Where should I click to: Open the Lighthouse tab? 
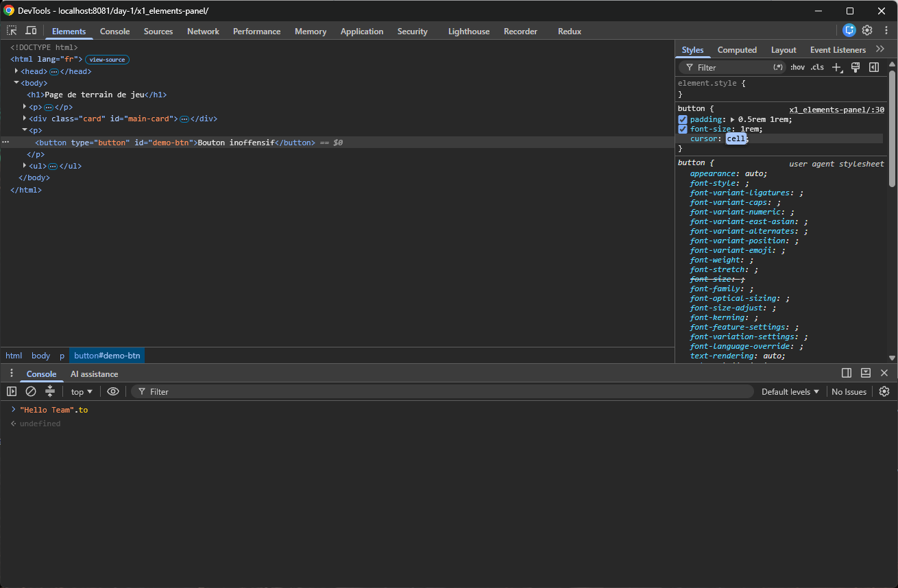pyautogui.click(x=469, y=31)
